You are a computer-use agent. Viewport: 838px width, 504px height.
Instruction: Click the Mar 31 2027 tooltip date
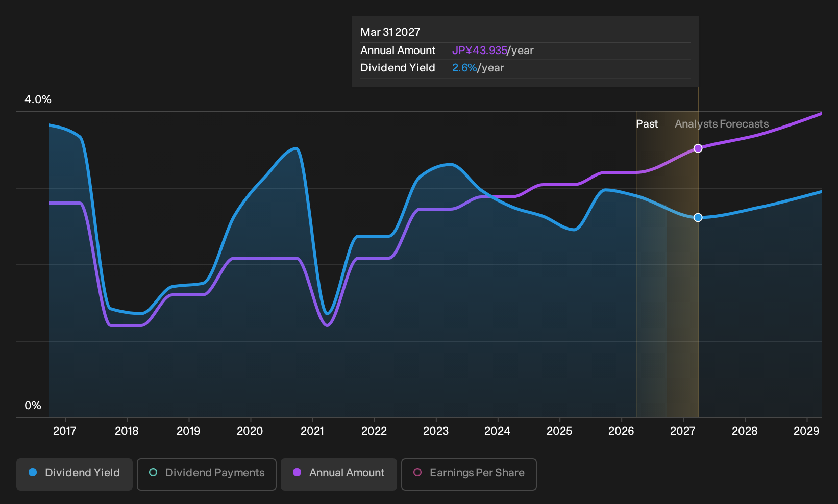point(390,32)
